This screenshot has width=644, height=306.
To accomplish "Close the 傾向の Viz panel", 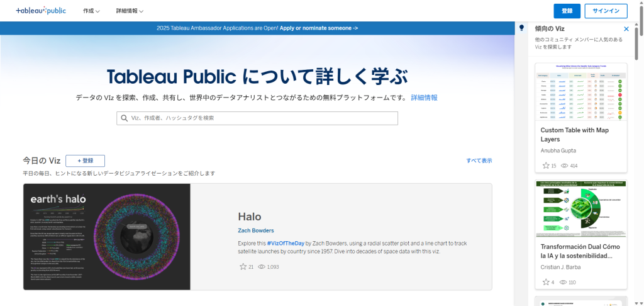I will (626, 29).
